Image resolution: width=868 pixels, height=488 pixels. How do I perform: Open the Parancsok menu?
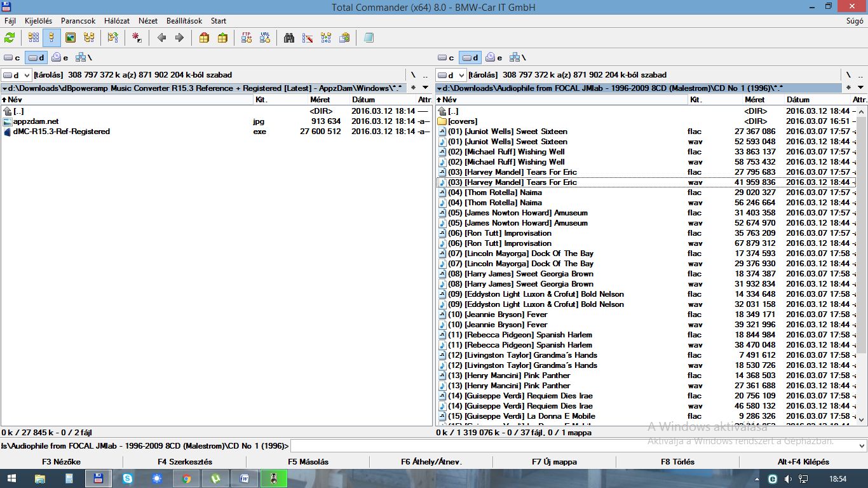point(78,21)
